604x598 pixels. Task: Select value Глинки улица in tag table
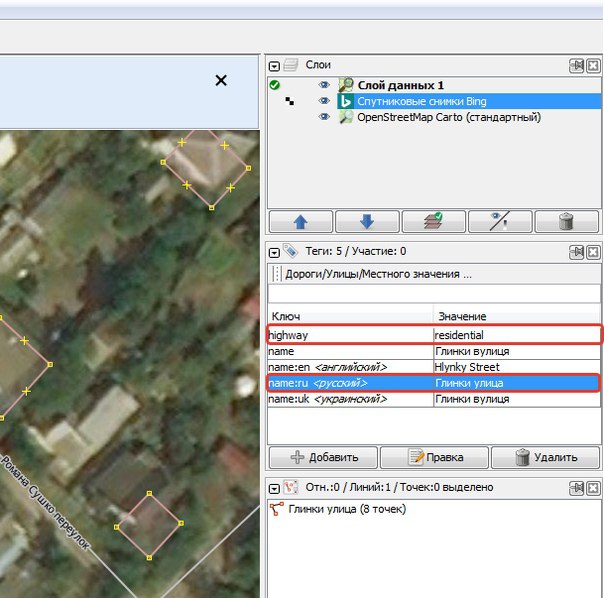coord(517,383)
